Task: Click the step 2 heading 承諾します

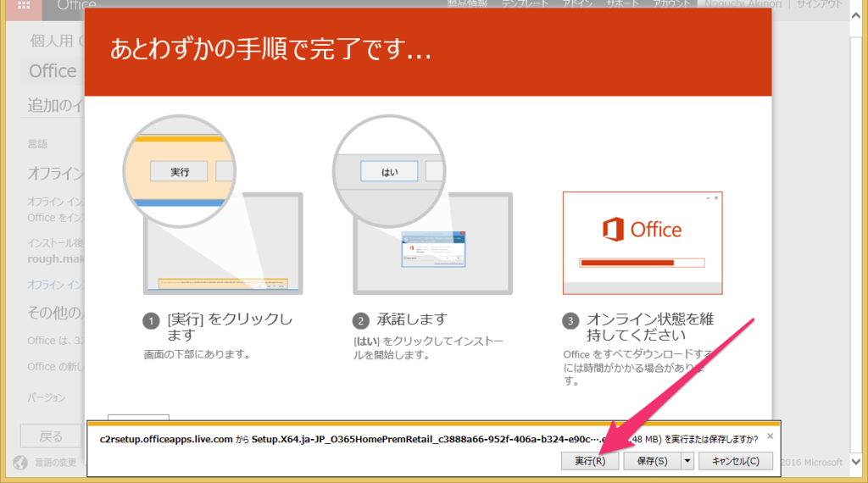Action: click(412, 319)
